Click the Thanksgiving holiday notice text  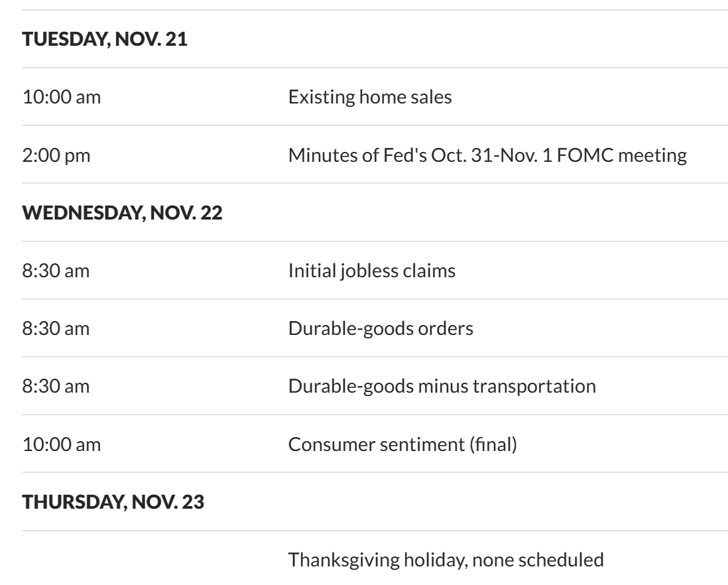click(x=446, y=560)
